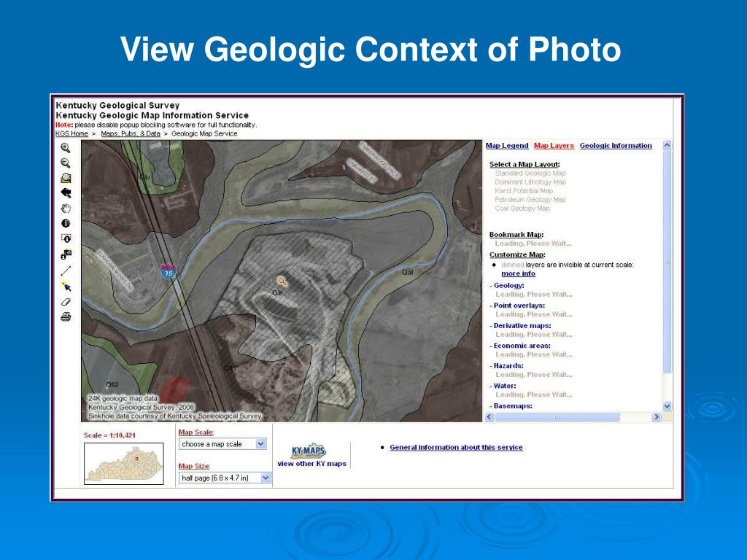This screenshot has height=560, width=747.
Task: Click the 'Olt2' label on the map
Action: 112,385
